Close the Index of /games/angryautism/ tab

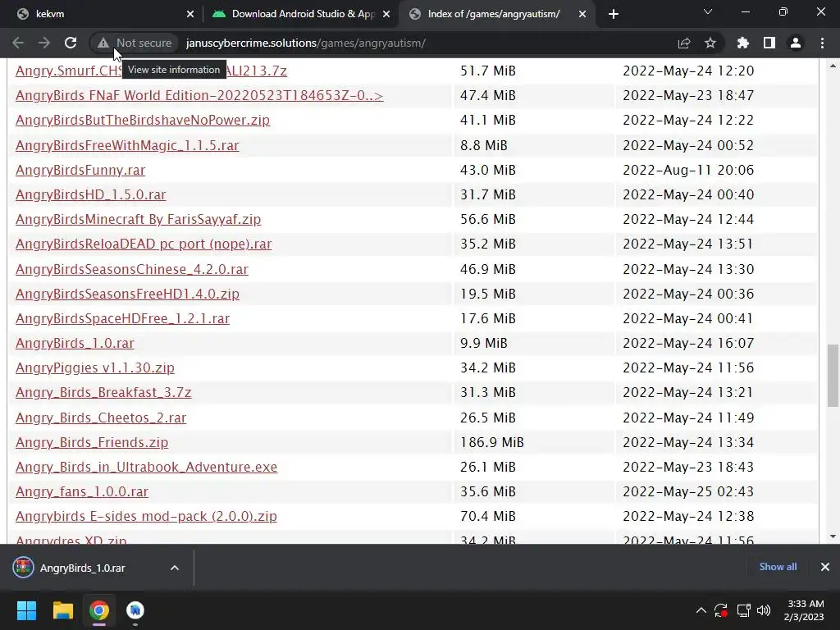582,14
